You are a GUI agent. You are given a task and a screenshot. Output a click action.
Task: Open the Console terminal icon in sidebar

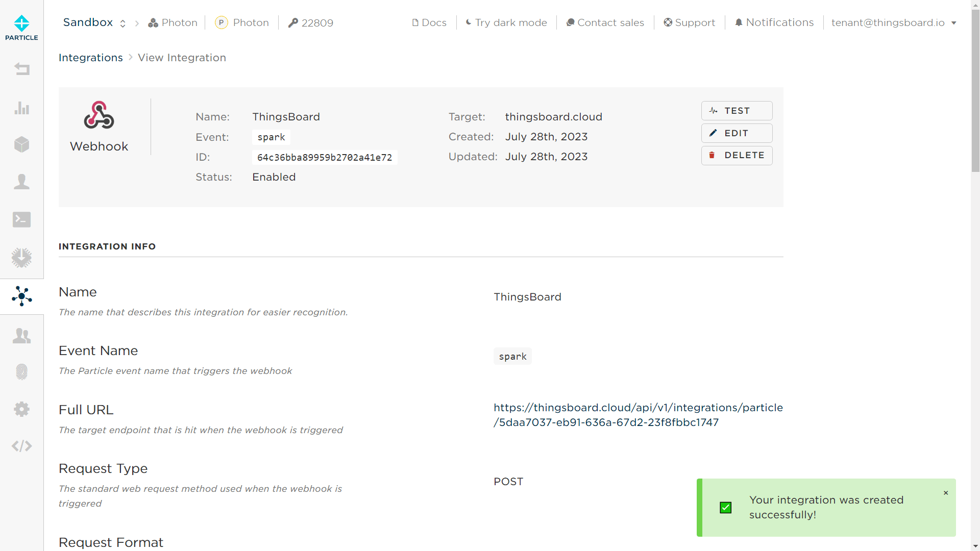click(x=21, y=219)
